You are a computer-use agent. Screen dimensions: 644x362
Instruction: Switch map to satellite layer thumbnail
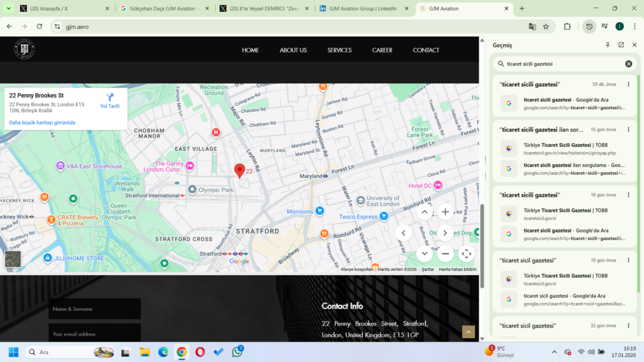click(13, 259)
